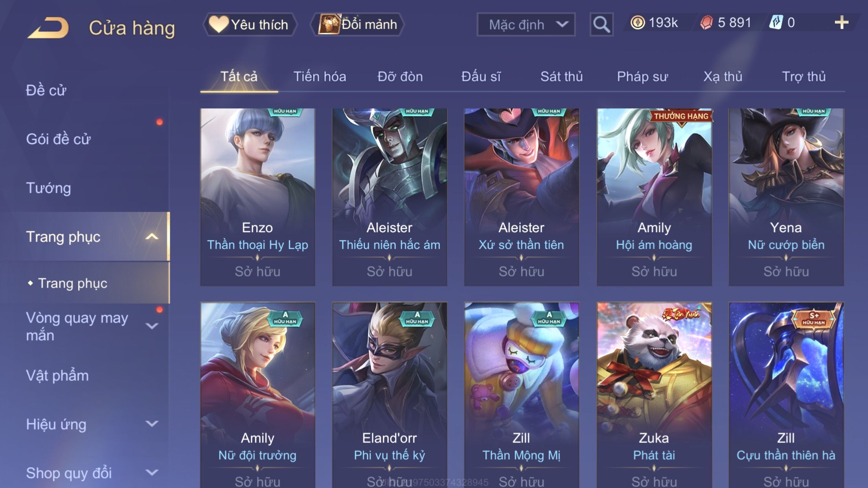Click the red ruby currency icon

coord(706,22)
